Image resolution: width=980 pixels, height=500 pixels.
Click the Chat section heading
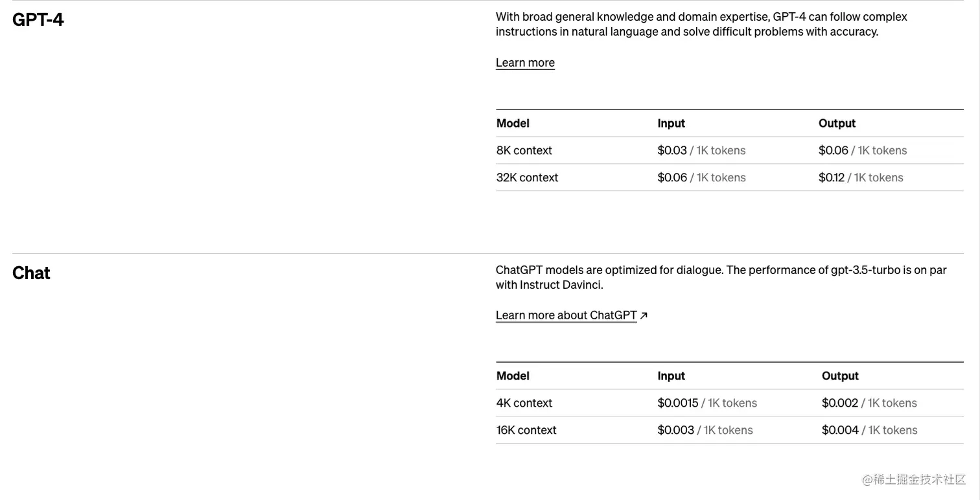(31, 273)
